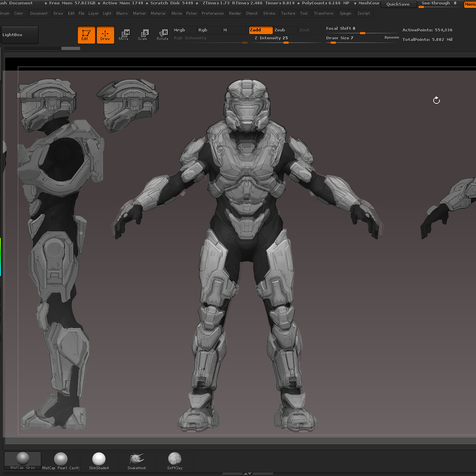The height and width of the screenshot is (476, 476).
Task: Open the Material menu
Action: click(x=158, y=13)
